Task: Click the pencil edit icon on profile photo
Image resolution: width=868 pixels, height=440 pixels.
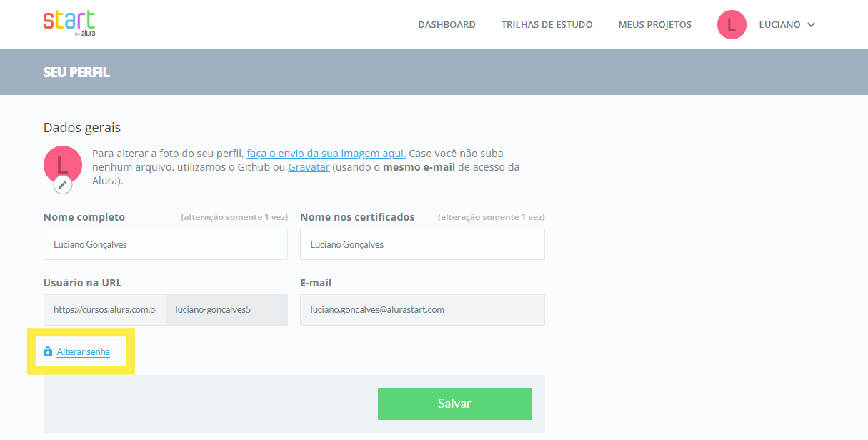Action: click(63, 185)
